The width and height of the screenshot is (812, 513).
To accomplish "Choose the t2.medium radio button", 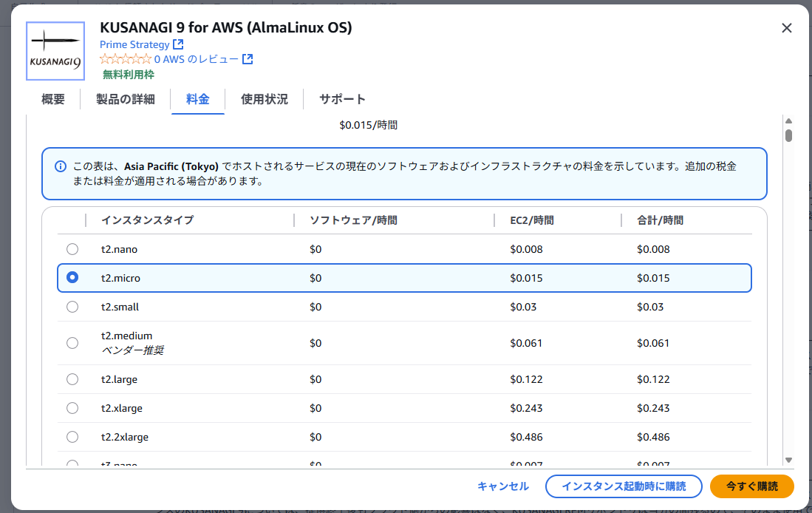I will point(72,343).
